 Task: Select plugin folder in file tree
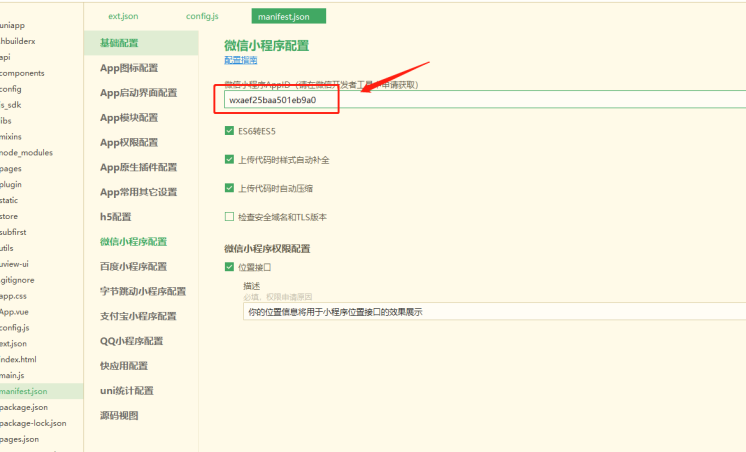tap(11, 184)
